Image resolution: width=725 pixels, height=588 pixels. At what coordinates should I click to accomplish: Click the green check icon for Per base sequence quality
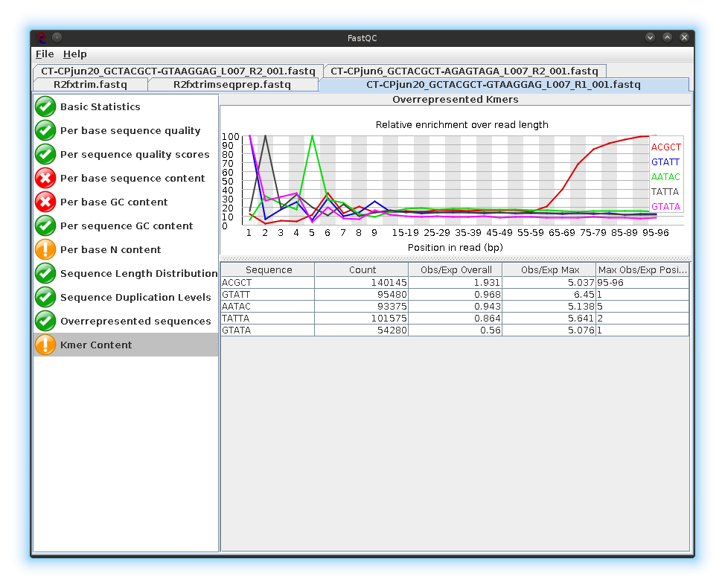click(45, 130)
